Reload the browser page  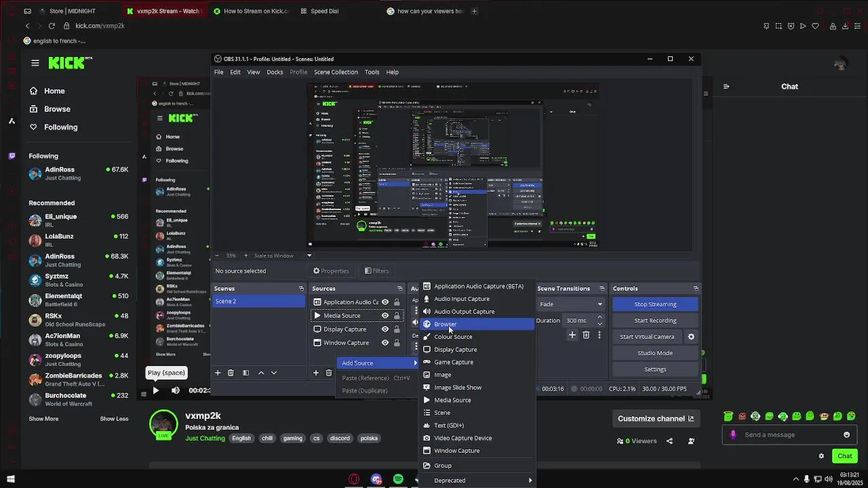coord(52,26)
